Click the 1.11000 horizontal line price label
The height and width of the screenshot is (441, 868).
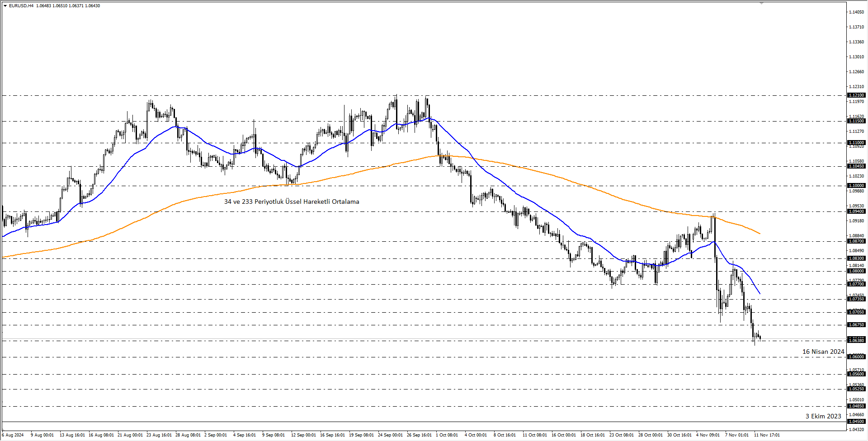856,143
